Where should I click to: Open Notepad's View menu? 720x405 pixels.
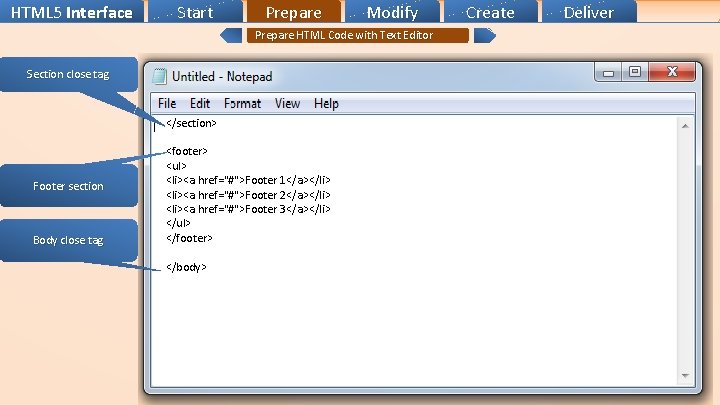[287, 103]
